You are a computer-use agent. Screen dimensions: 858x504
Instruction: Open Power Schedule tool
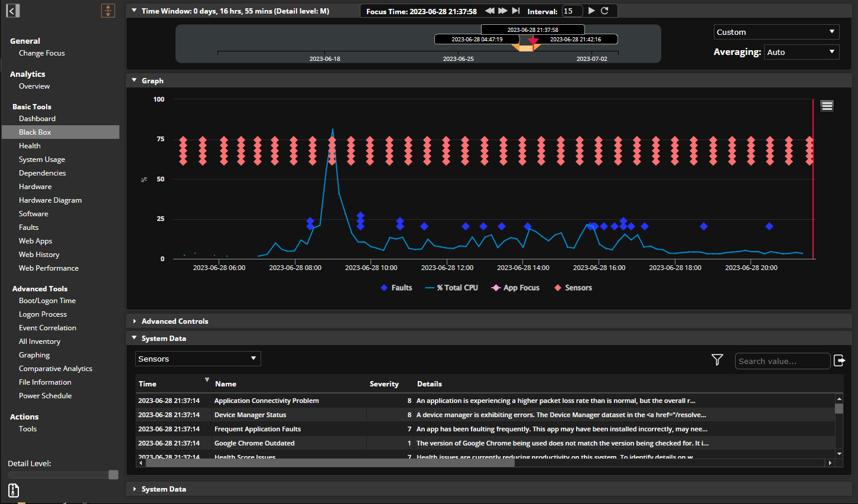(45, 396)
